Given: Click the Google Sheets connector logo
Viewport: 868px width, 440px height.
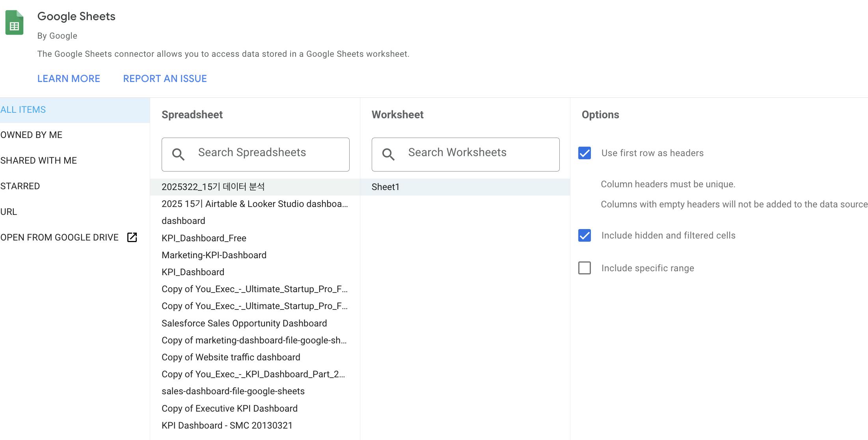Looking at the screenshot, I should [x=14, y=23].
